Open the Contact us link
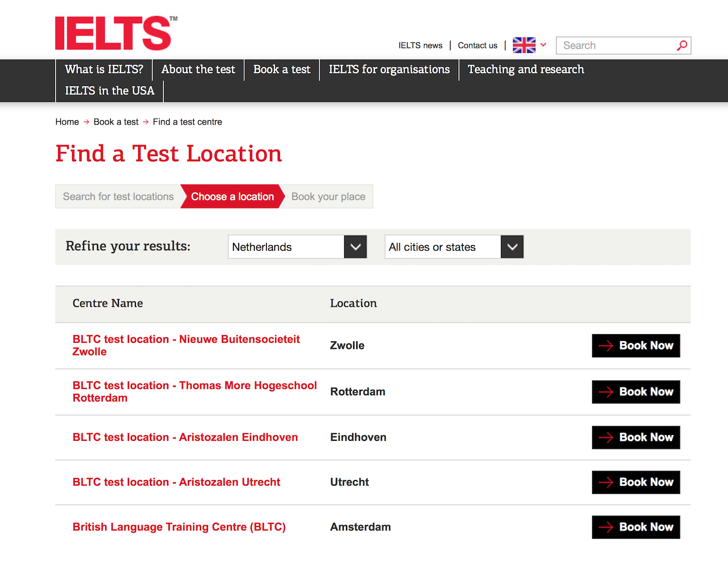 tap(478, 46)
